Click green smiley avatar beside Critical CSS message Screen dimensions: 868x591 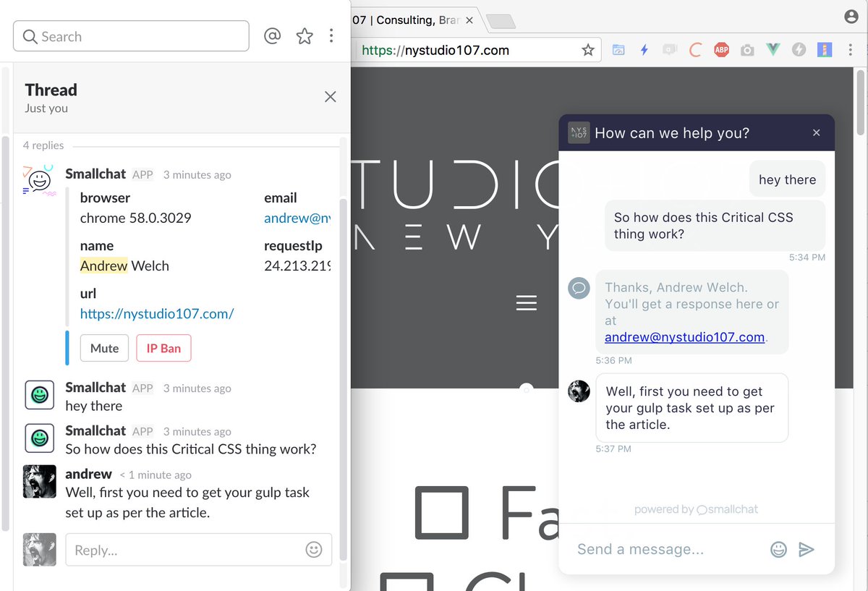40,438
